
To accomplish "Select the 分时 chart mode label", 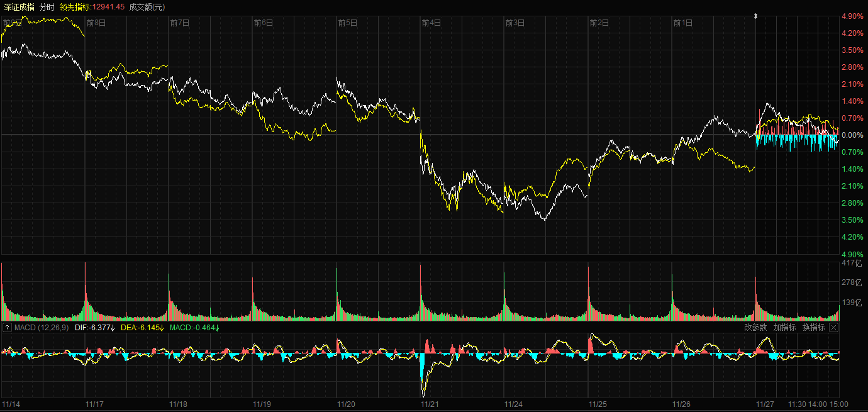I will (47, 7).
